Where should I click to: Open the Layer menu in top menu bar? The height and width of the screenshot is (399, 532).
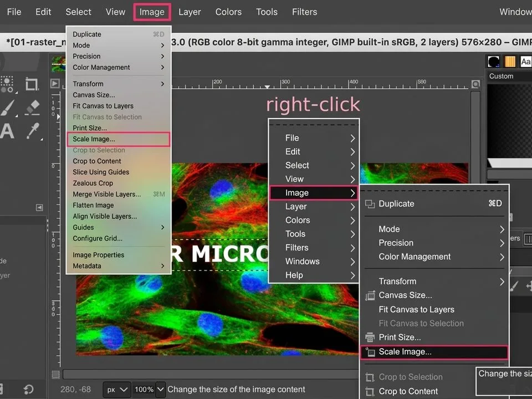pyautogui.click(x=190, y=12)
